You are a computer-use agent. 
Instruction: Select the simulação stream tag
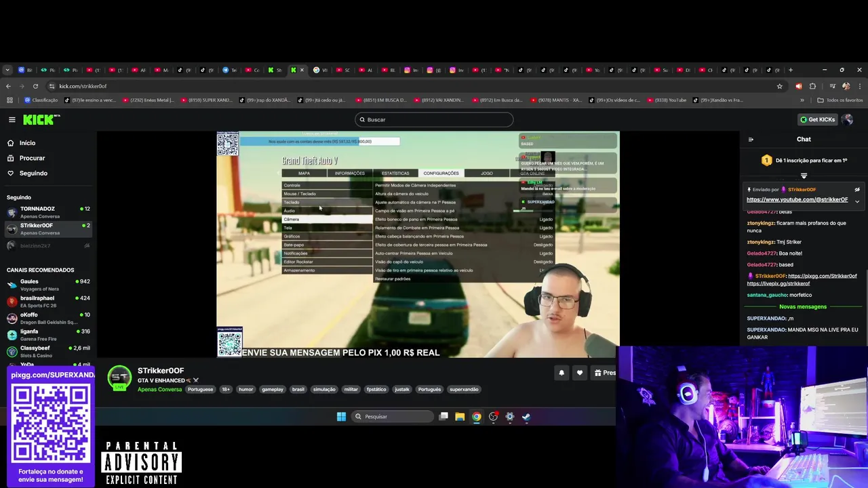point(324,389)
